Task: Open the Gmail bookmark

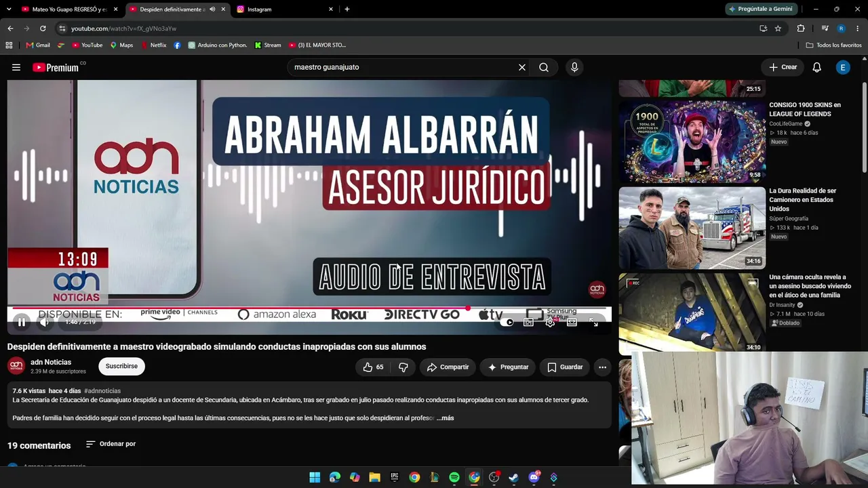Action: point(38,45)
